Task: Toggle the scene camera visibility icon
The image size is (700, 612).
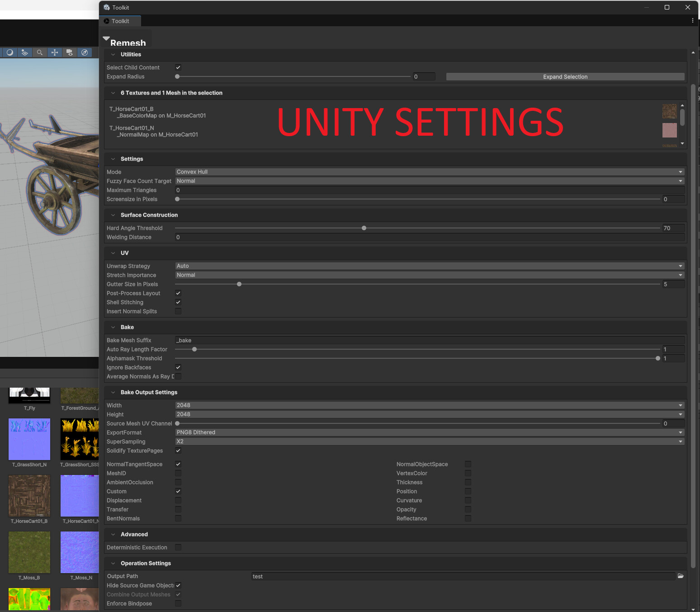Action: (70, 52)
